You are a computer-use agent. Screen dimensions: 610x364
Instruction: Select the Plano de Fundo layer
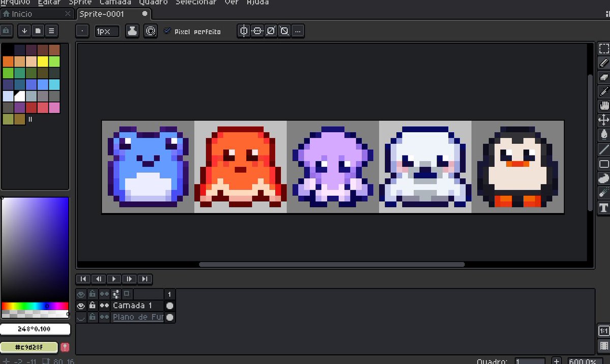(x=138, y=317)
